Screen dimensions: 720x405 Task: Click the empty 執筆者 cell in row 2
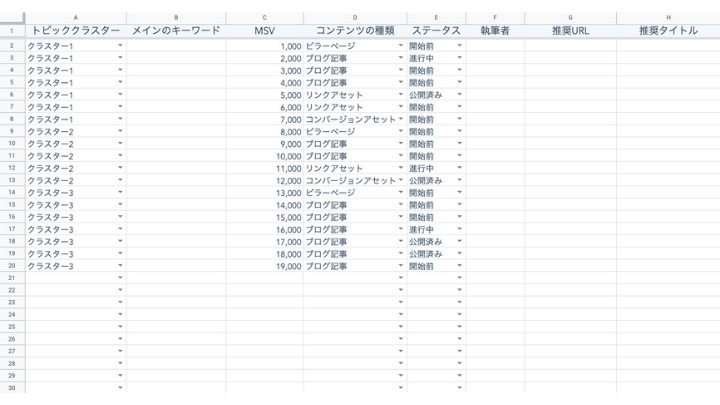(x=495, y=48)
